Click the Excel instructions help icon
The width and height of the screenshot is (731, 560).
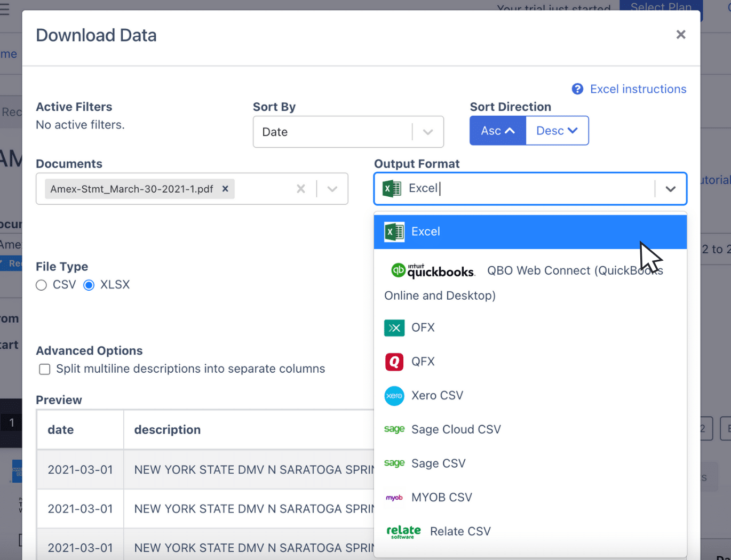click(577, 89)
